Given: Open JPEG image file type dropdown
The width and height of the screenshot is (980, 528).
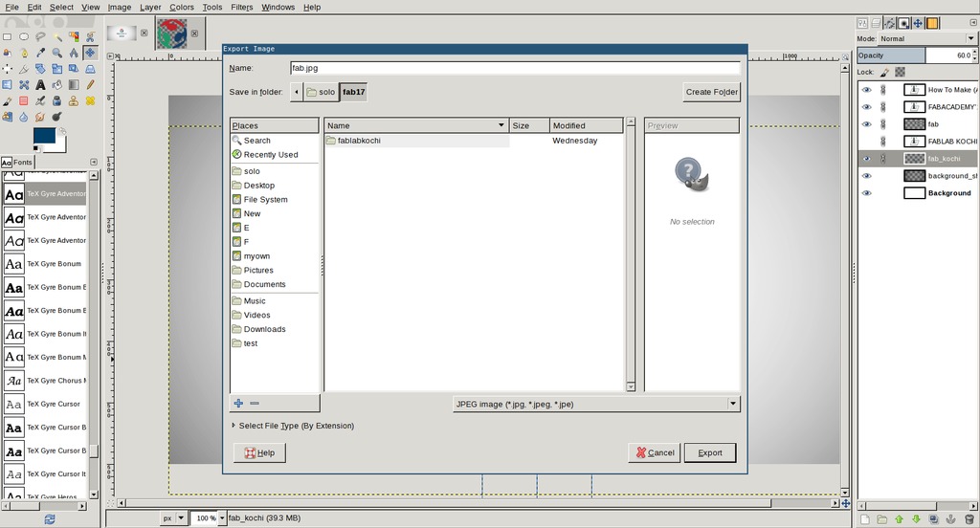Looking at the screenshot, I should point(597,405).
